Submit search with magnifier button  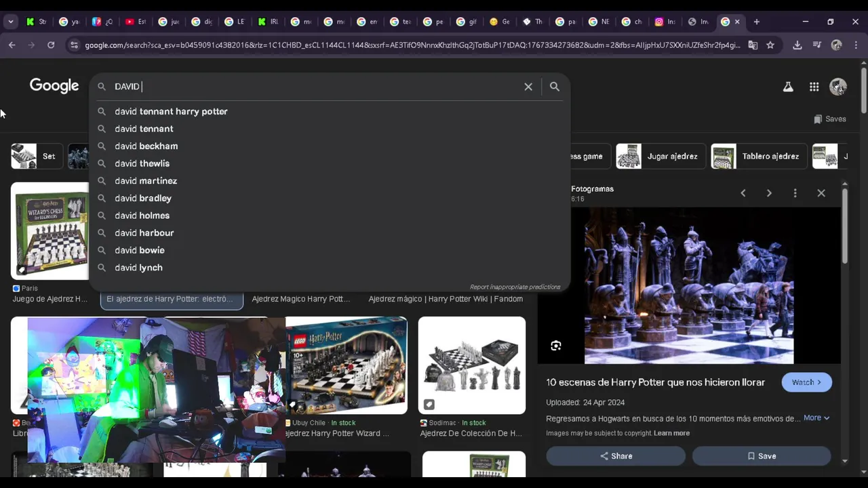pos(555,87)
